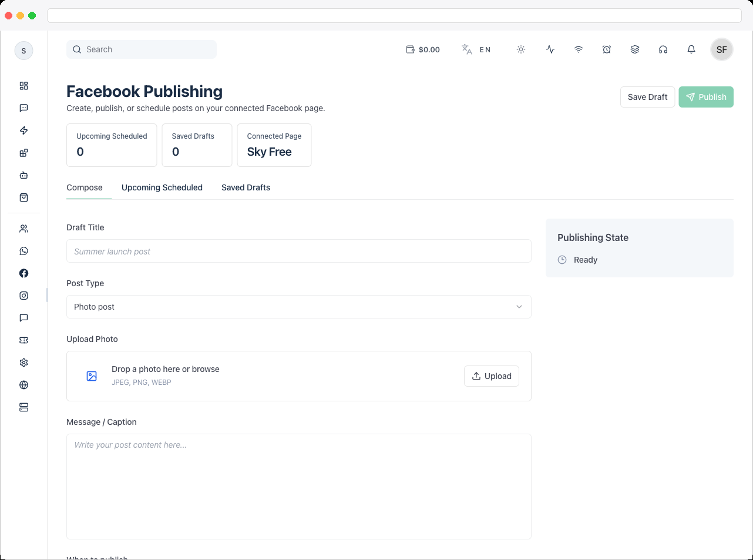The image size is (753, 560).
Task: Click the Upcoming Scheduled count card
Action: click(x=112, y=145)
